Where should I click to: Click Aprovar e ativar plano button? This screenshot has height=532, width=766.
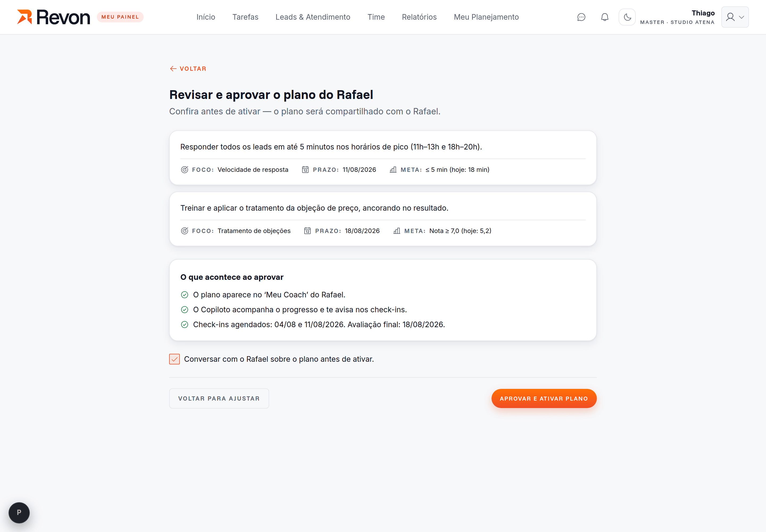544,398
